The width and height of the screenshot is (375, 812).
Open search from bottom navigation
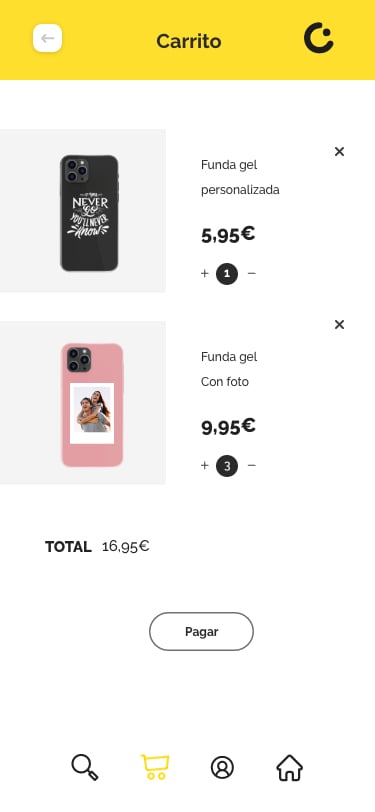point(85,767)
